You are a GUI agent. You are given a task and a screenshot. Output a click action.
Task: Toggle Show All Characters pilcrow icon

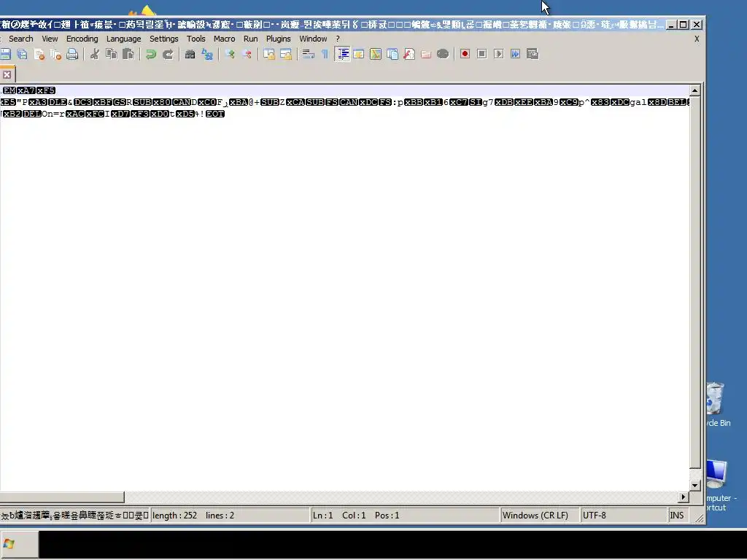click(325, 54)
